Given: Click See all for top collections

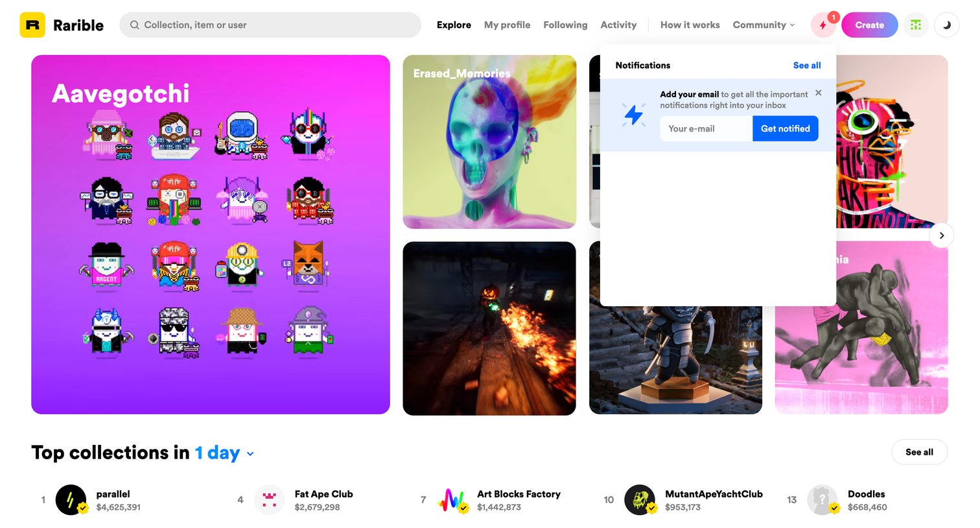Looking at the screenshot, I should pos(919,452).
